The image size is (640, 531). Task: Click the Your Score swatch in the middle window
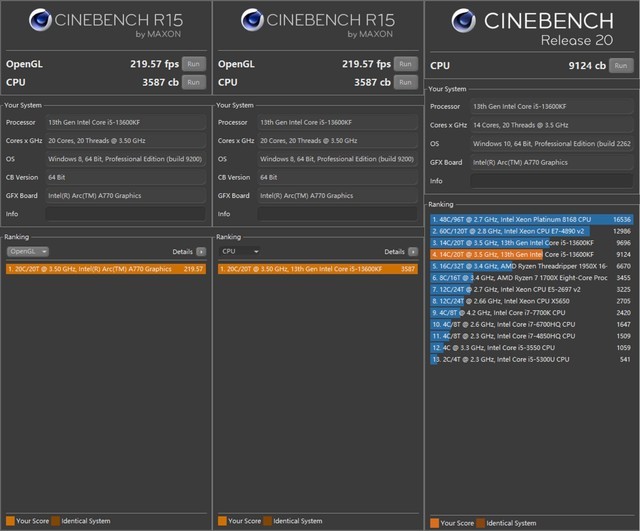[222, 521]
